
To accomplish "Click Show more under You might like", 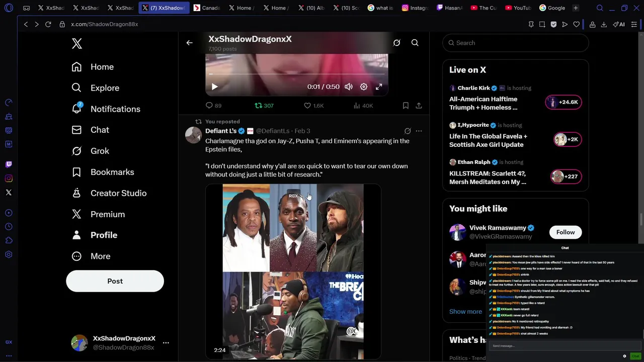I will (465, 312).
